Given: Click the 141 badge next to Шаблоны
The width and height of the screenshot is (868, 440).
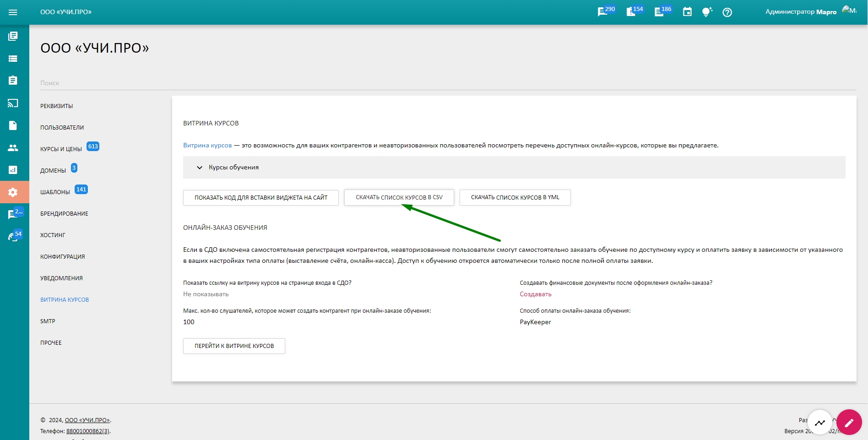Looking at the screenshot, I should click(81, 190).
